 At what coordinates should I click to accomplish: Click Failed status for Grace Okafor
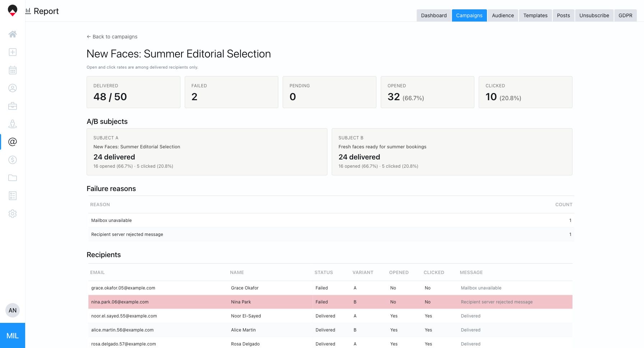tap(322, 288)
